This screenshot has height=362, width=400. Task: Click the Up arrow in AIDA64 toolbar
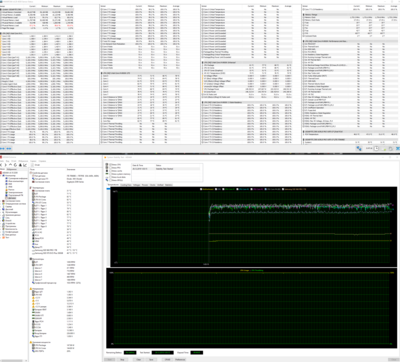[x=10, y=165]
